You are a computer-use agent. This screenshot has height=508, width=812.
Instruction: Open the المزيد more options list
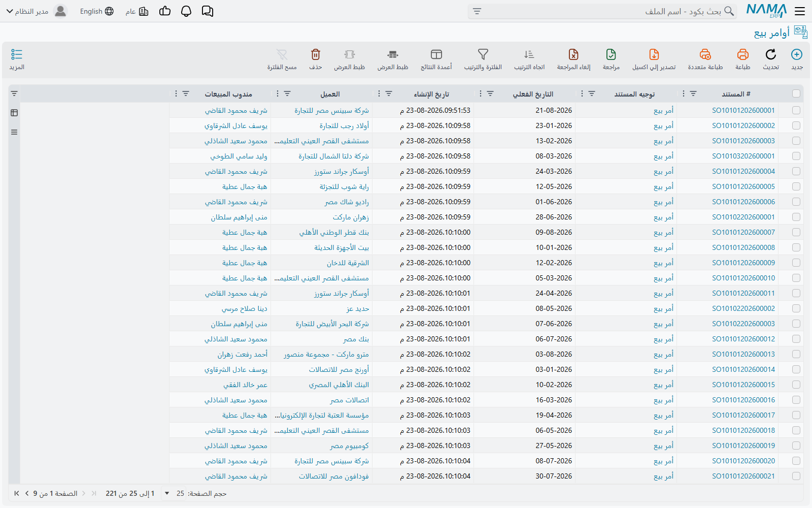[17, 59]
